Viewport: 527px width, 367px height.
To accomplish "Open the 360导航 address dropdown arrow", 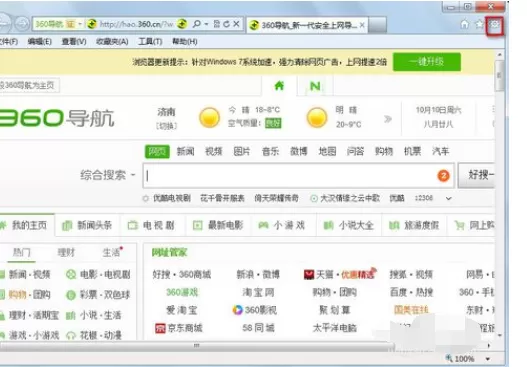I will (x=80, y=24).
